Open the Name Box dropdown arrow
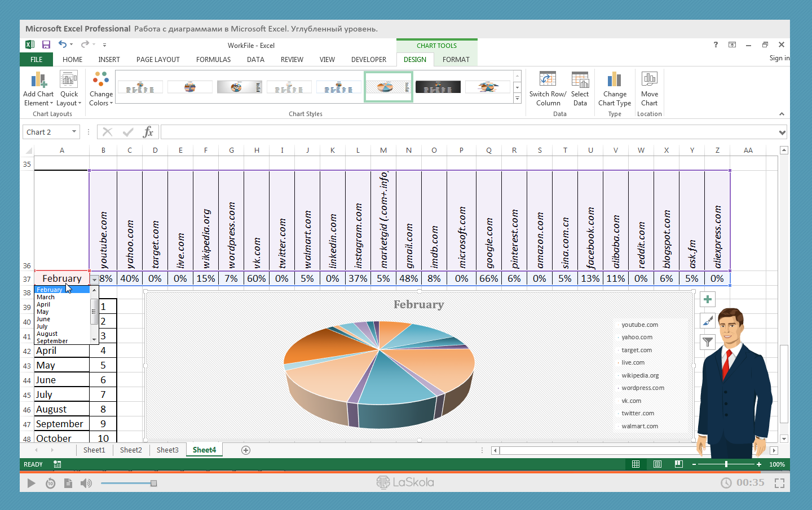The image size is (812, 510). point(74,132)
